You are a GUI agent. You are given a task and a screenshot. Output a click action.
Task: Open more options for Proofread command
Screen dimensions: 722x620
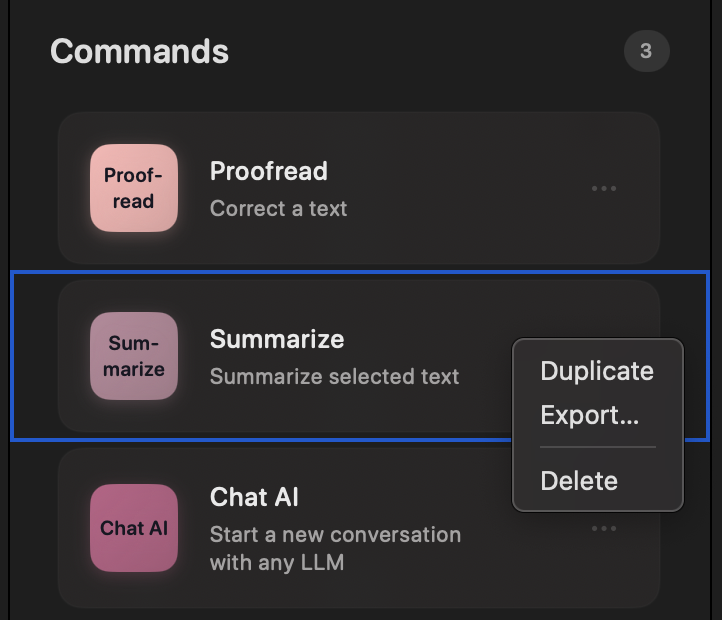point(603,188)
